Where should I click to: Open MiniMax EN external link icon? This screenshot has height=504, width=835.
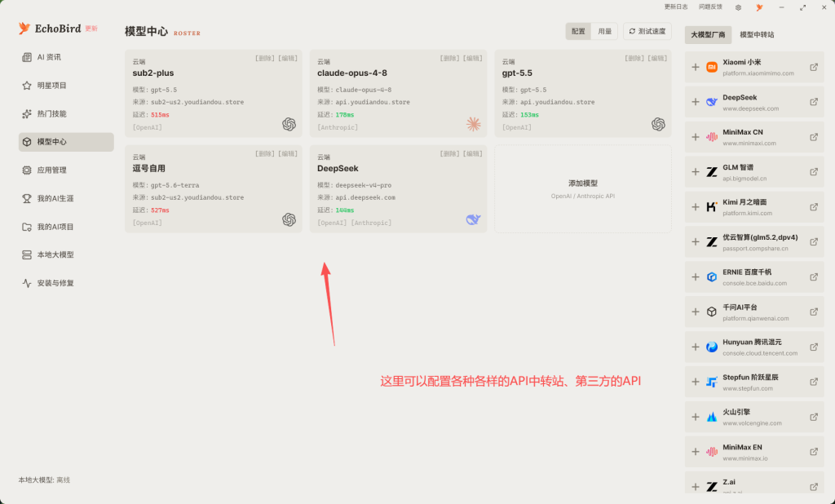[814, 452]
